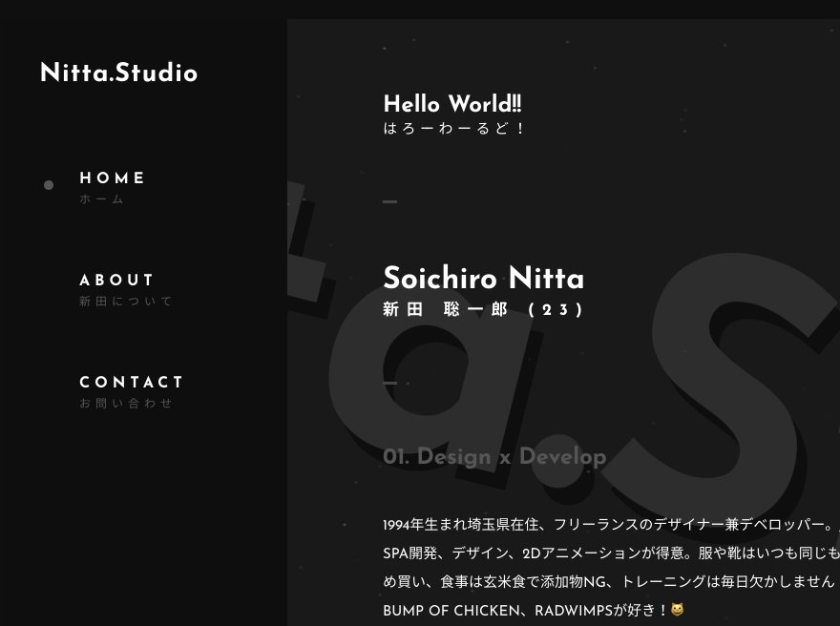Click the cat emoji after 好き！
This screenshot has width=840, height=626.
[678, 610]
